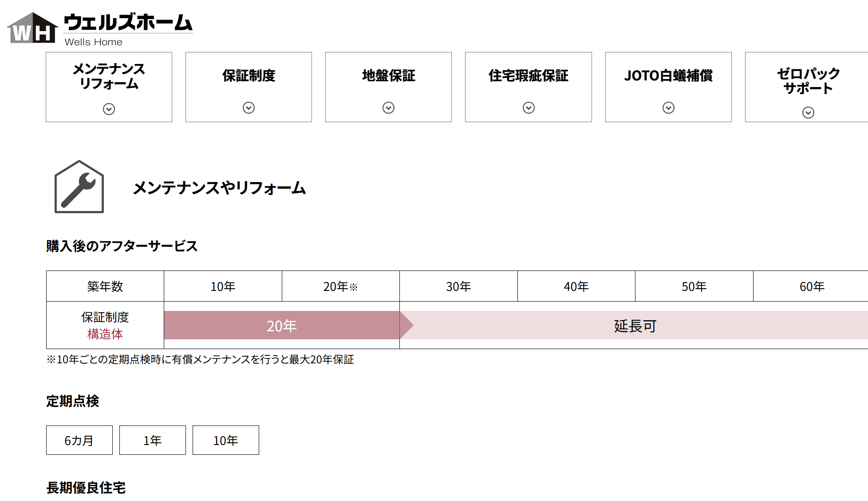Click the light pink 延長可 bar
The width and height of the screenshot is (868, 501).
tap(635, 326)
